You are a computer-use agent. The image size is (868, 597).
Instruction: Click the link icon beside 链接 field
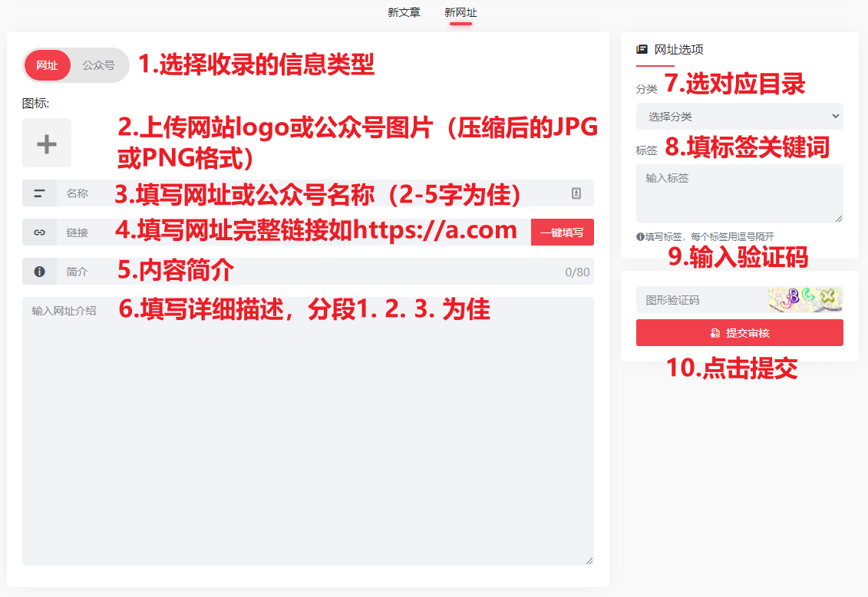click(x=38, y=232)
